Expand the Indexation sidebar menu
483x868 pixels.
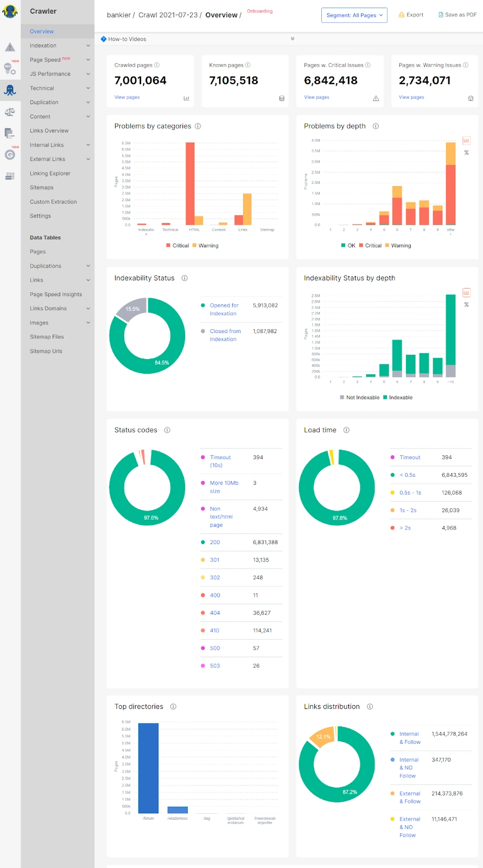(58, 46)
